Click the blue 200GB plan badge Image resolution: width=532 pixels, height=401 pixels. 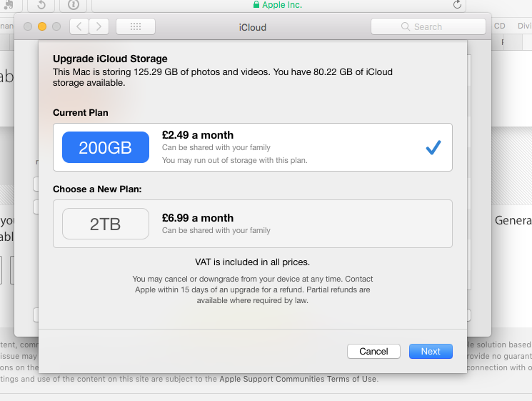106,147
